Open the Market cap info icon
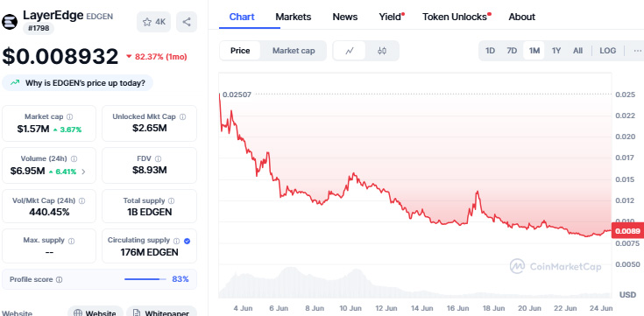644x316 pixels. click(x=70, y=117)
